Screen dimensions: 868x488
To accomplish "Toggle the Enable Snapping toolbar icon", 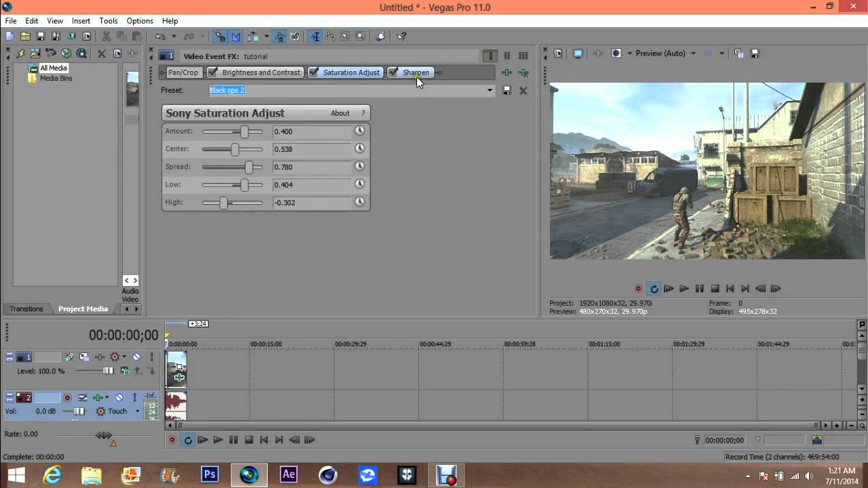I will click(220, 37).
